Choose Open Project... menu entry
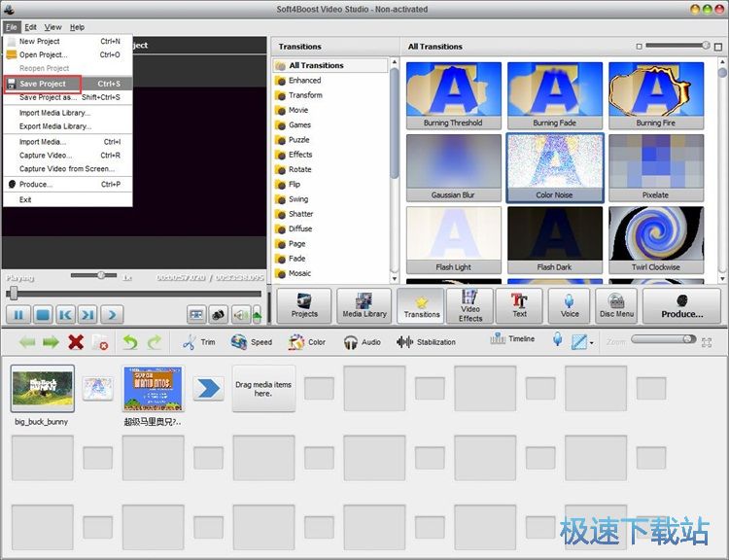The width and height of the screenshot is (729, 560). (68, 54)
